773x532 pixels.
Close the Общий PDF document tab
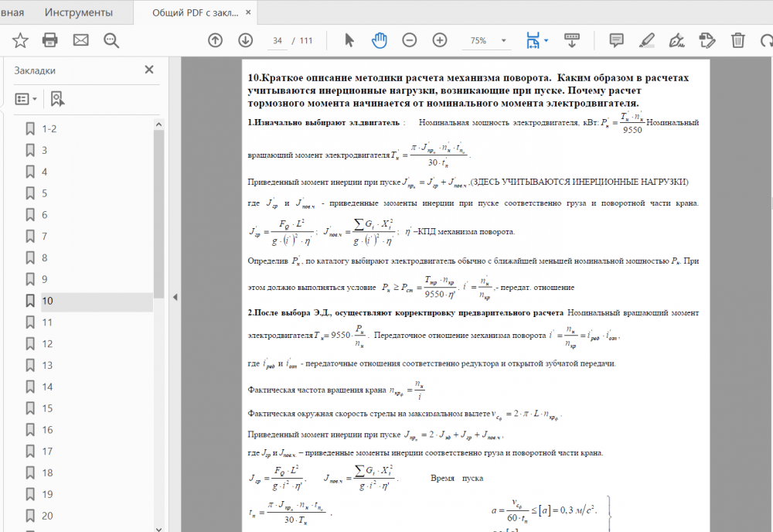click(x=248, y=12)
